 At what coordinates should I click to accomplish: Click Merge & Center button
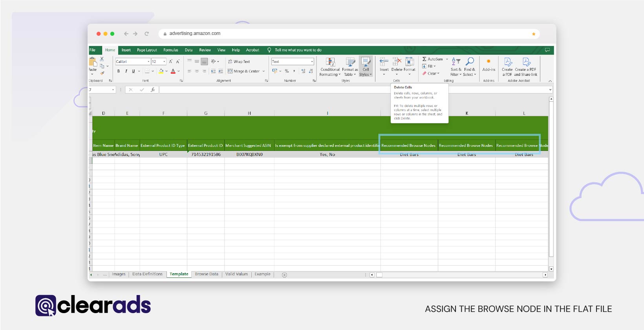(x=244, y=71)
